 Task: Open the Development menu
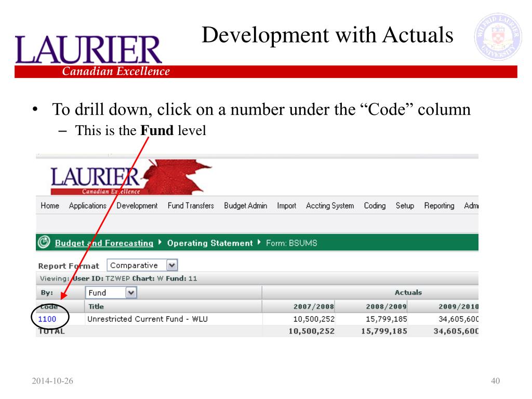[x=137, y=206]
